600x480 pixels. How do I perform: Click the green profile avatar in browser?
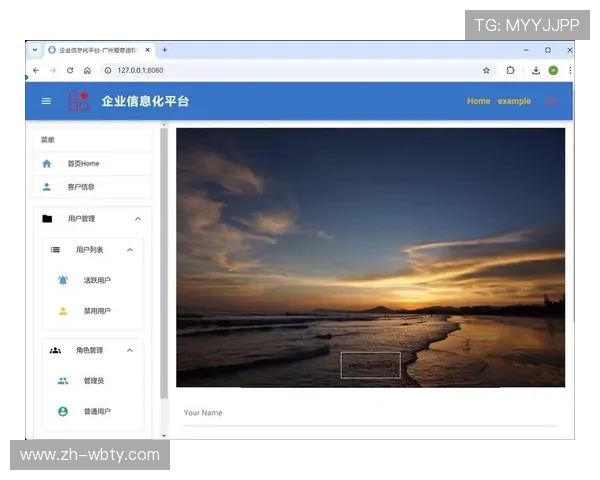tap(553, 70)
